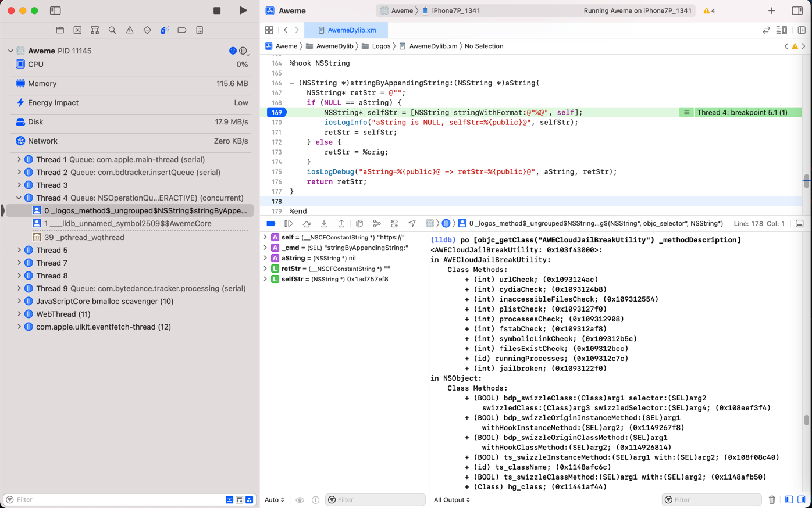Select the Disk gauge row
This screenshot has height=508, width=812.
tap(132, 122)
